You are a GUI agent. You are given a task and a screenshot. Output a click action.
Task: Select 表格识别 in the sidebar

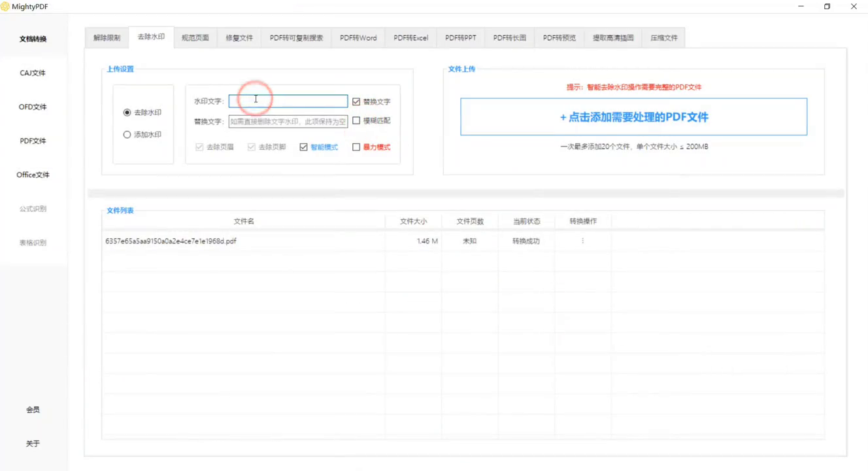pyautogui.click(x=33, y=243)
